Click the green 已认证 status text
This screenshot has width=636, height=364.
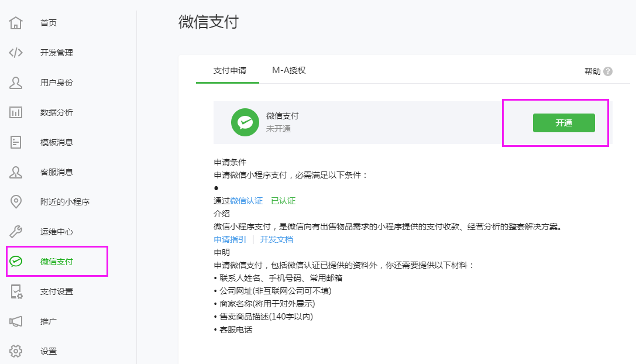click(283, 201)
